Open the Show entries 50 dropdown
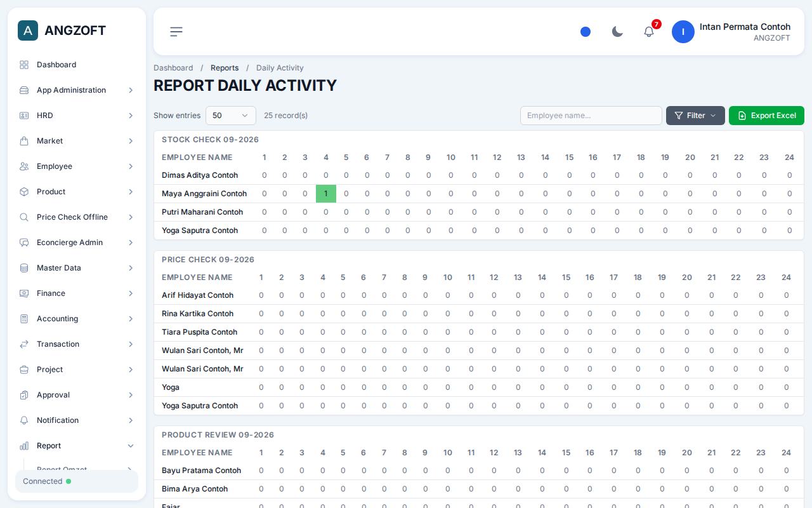The height and width of the screenshot is (508, 812). [231, 116]
